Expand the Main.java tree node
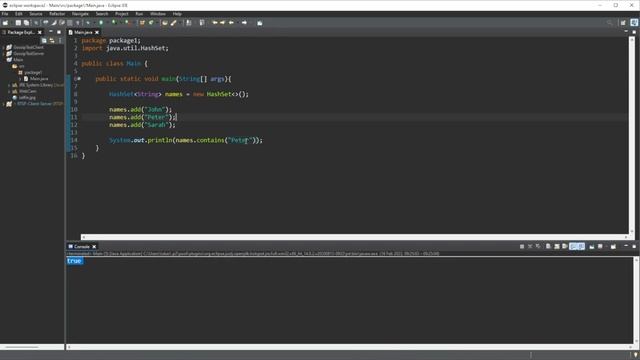This screenshot has width=640, height=360. click(21, 79)
